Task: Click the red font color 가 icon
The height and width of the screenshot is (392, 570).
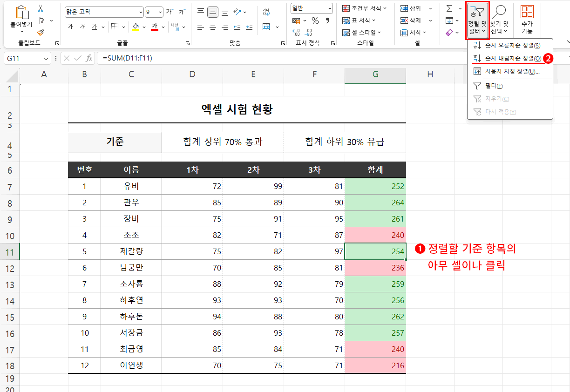Action: pos(155,27)
